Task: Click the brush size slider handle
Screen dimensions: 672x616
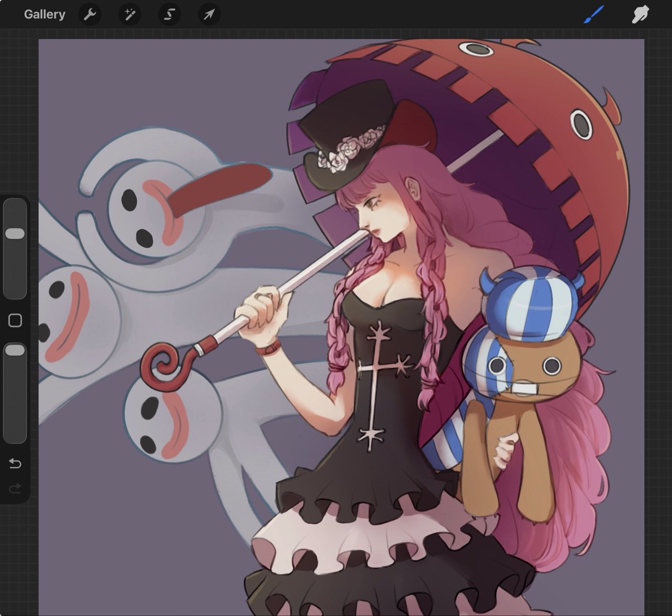Action: 15,234
